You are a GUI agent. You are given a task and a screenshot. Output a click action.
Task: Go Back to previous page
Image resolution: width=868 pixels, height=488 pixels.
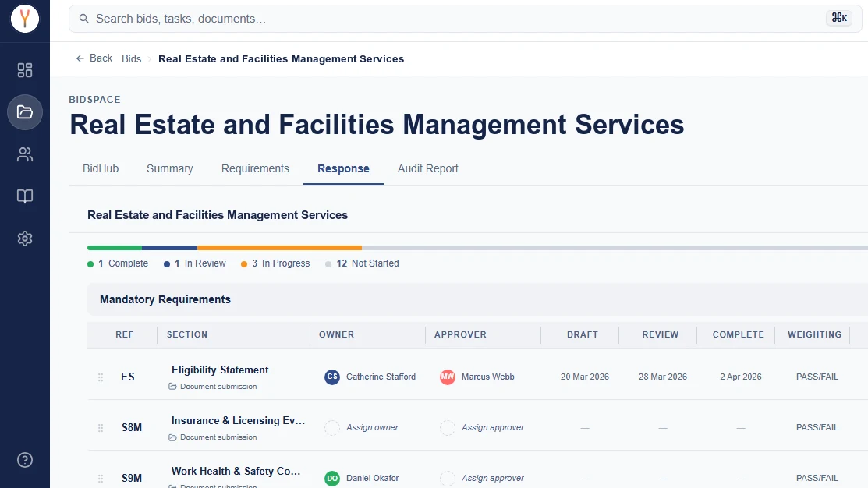pyautogui.click(x=94, y=58)
